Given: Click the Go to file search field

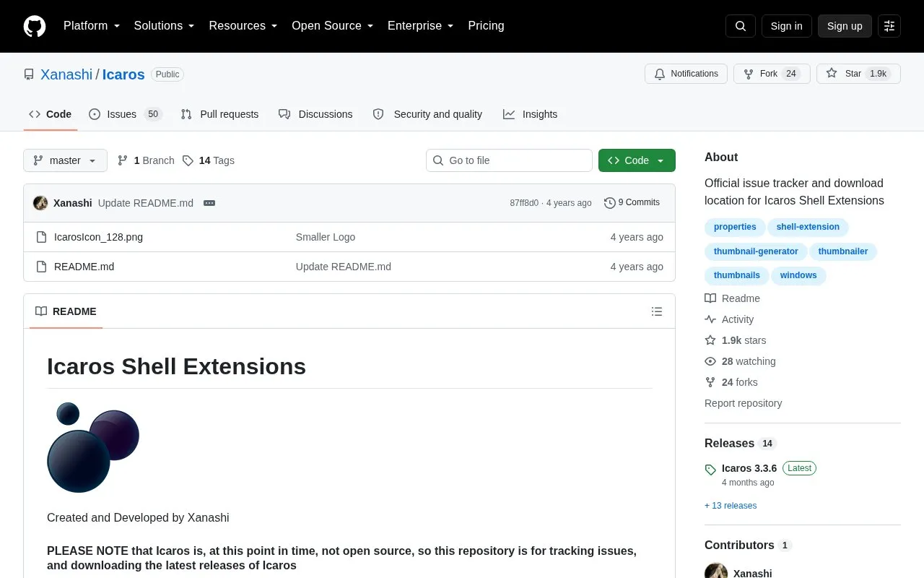Looking at the screenshot, I should pos(509,160).
